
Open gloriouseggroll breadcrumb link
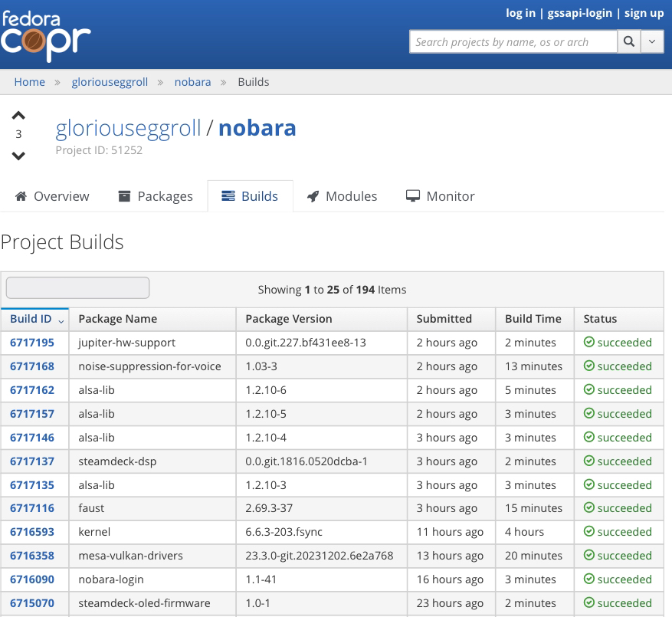point(110,82)
